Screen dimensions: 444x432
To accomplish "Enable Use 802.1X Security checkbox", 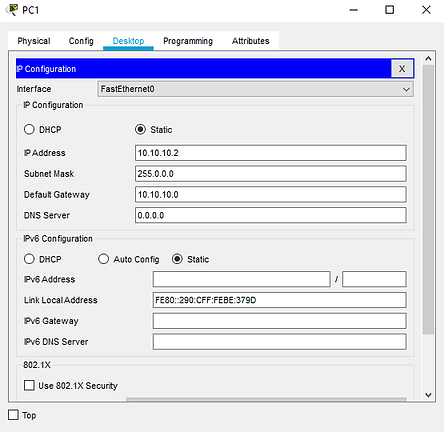I will pyautogui.click(x=29, y=385).
